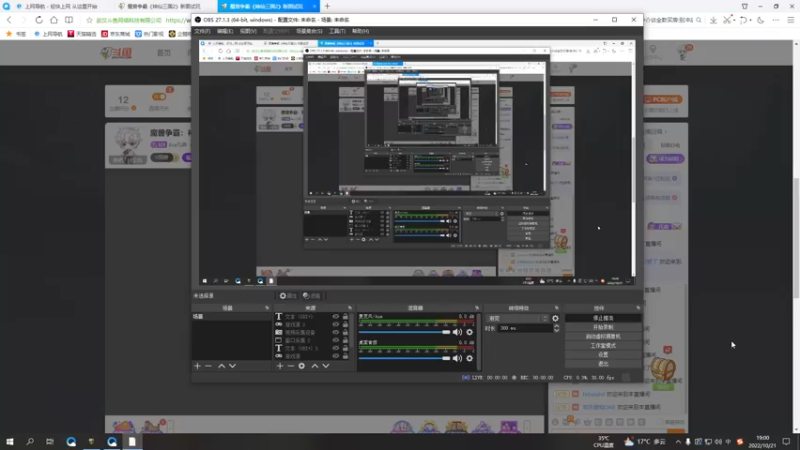Show hidden system tray icons
The width and height of the screenshot is (800, 450).
678,442
